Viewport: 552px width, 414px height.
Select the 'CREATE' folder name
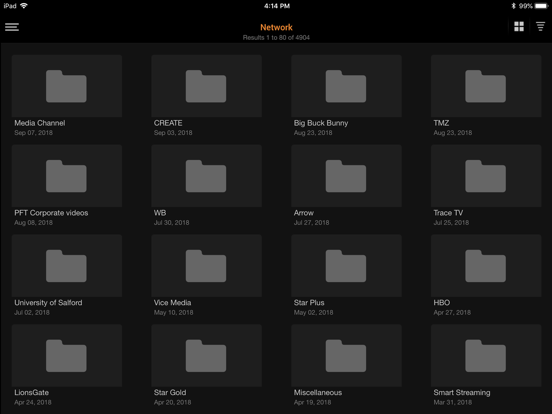click(x=168, y=123)
